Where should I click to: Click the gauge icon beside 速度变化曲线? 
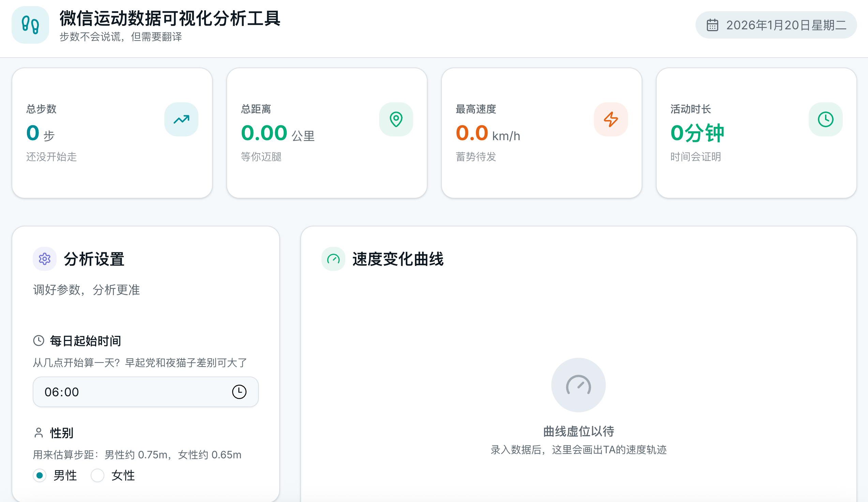(x=333, y=259)
